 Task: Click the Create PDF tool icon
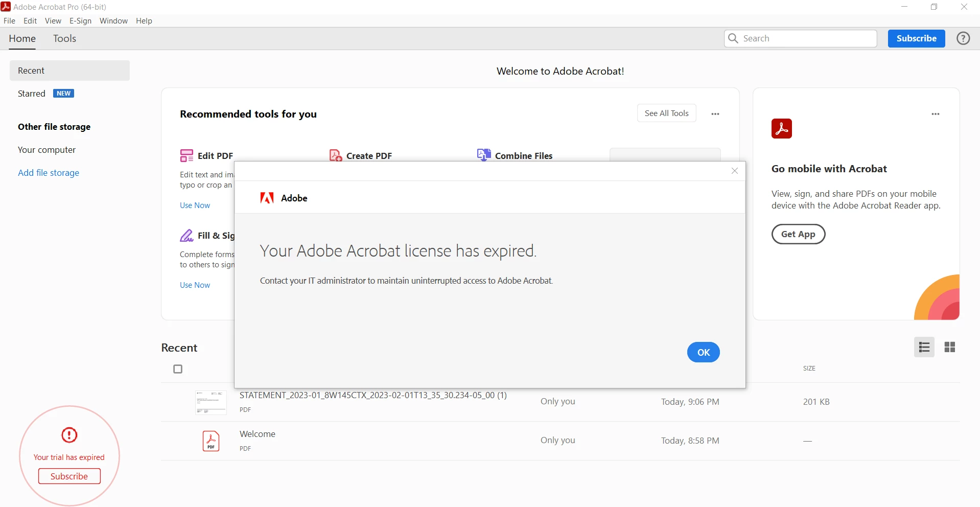click(x=335, y=155)
